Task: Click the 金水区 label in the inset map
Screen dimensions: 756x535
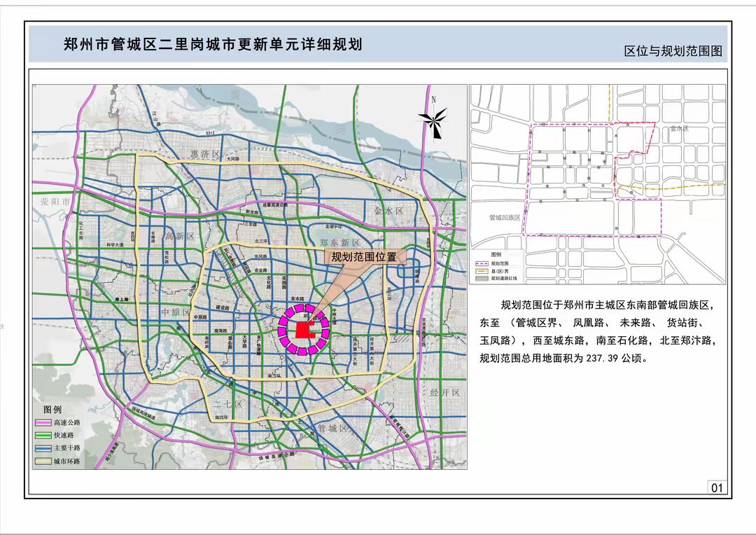Action: click(x=679, y=129)
